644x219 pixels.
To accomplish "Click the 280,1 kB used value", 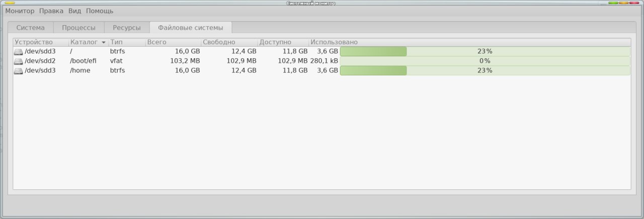I will pos(324,61).
